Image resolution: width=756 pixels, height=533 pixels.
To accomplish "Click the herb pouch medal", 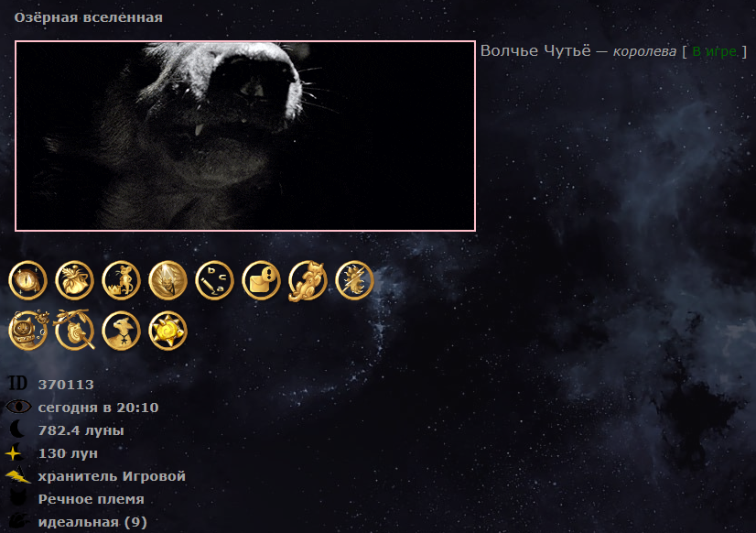I will tap(74, 280).
